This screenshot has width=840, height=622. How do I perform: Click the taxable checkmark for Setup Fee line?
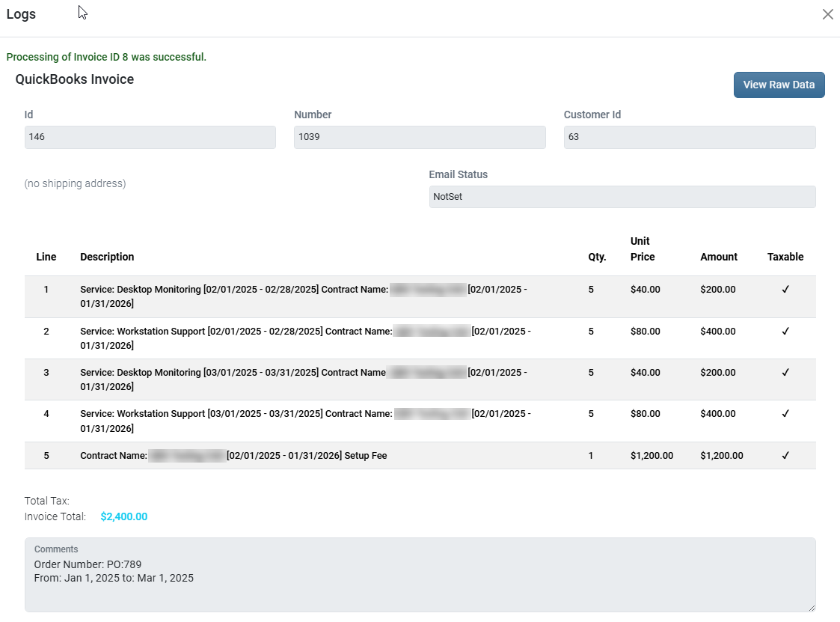tap(785, 455)
